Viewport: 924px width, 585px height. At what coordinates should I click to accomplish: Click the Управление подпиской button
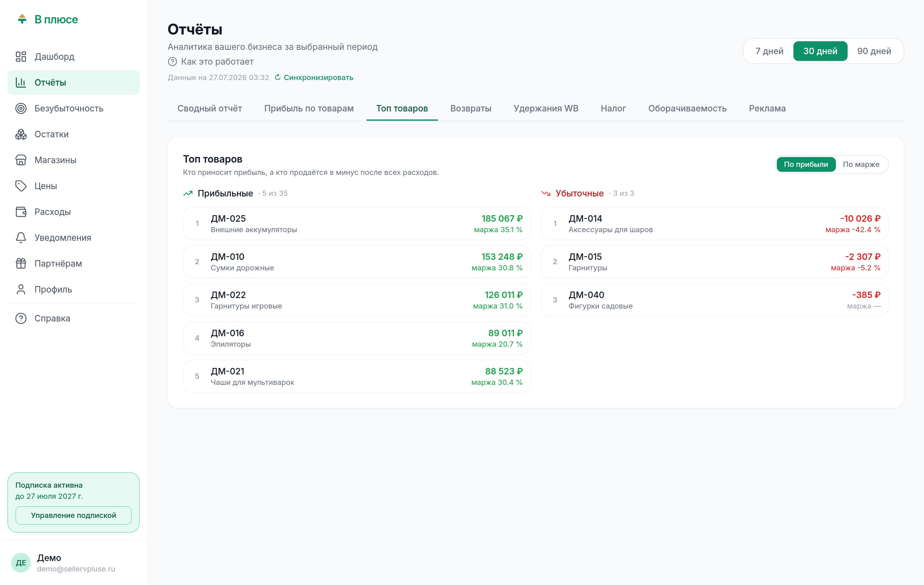pos(74,515)
